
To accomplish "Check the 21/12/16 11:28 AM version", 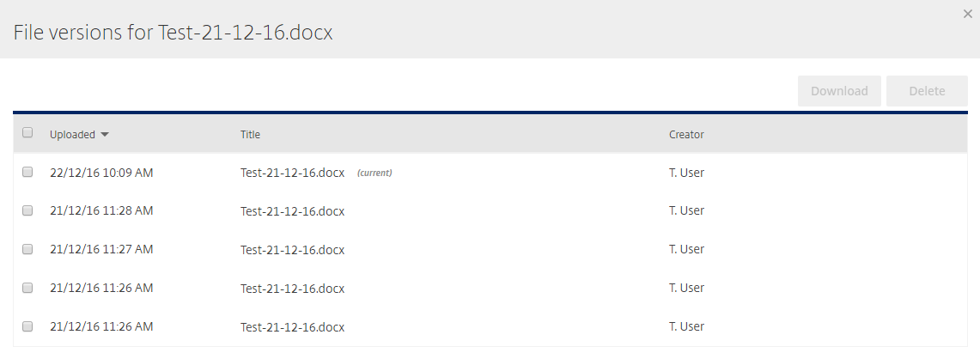I will point(27,210).
